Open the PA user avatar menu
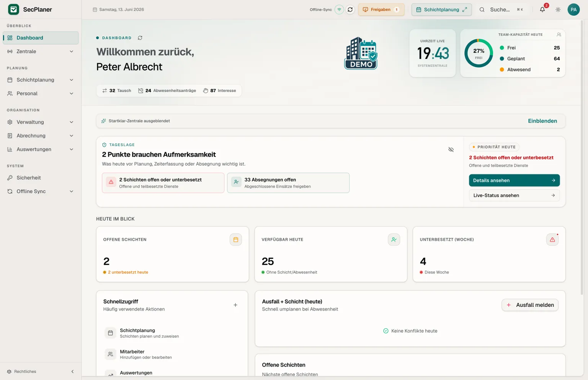Image resolution: width=588 pixels, height=380 pixels. (x=573, y=10)
